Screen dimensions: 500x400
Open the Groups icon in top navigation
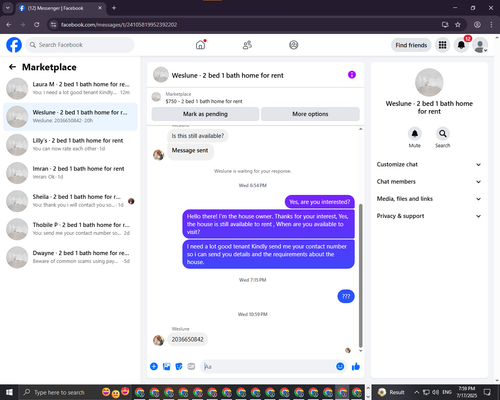pyautogui.click(x=294, y=45)
